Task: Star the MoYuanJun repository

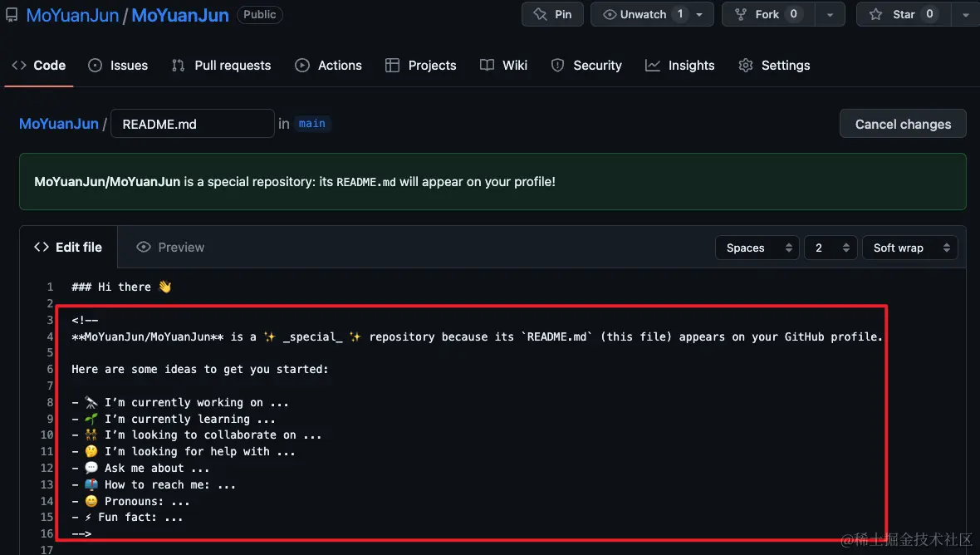Action: 903,14
